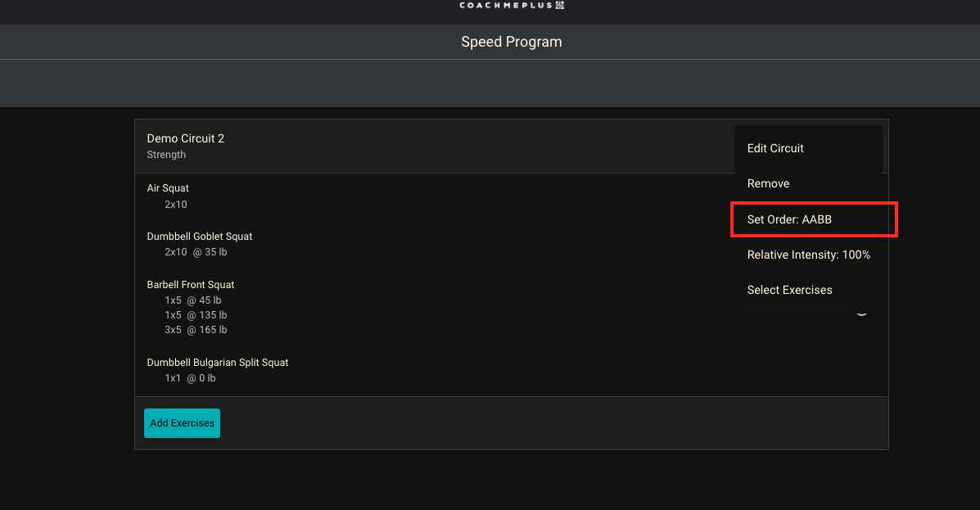Click the grid icon beside the CoachMePlus wordmark
980x510 pixels.
559,6
